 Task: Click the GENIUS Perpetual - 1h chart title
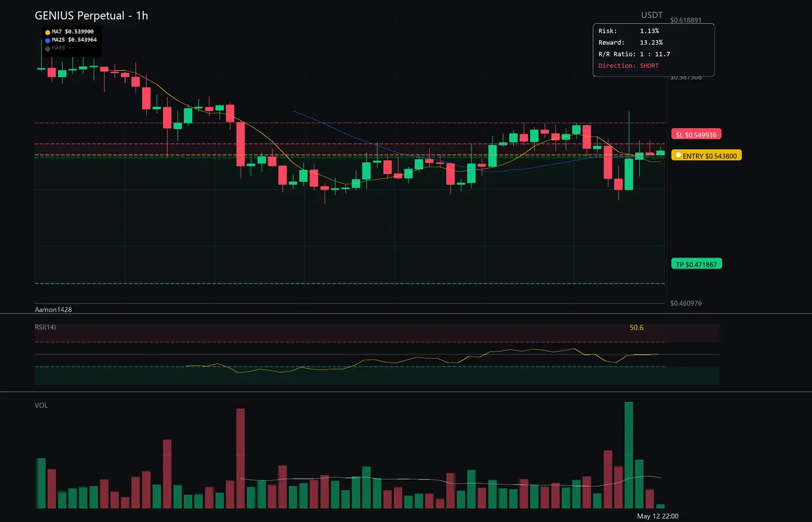click(x=92, y=16)
